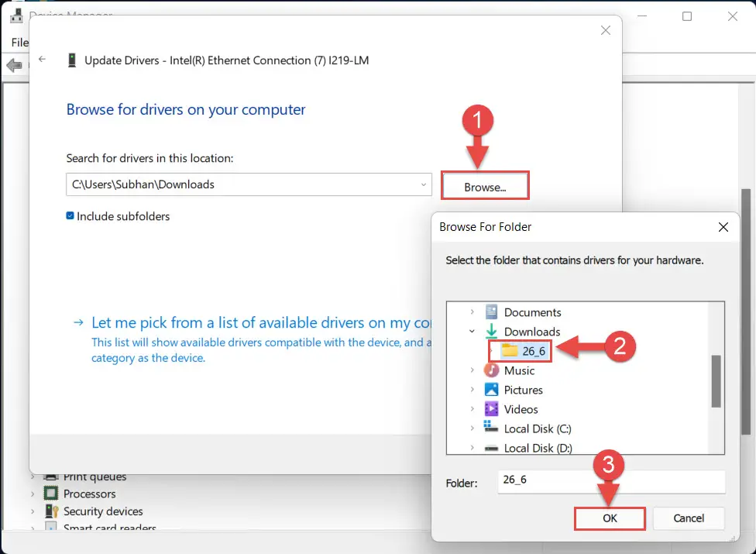Expand the Local Disk (C:) node
The height and width of the screenshot is (554, 756).
pos(472,428)
